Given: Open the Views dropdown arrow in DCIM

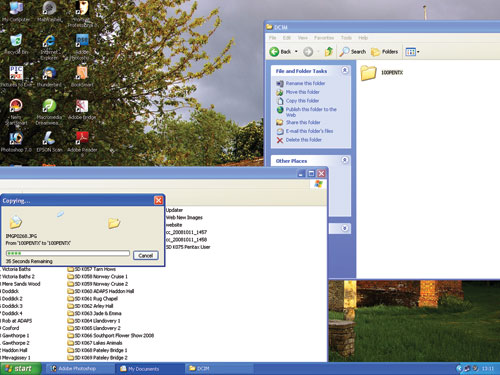Looking at the screenshot, I should tap(418, 52).
